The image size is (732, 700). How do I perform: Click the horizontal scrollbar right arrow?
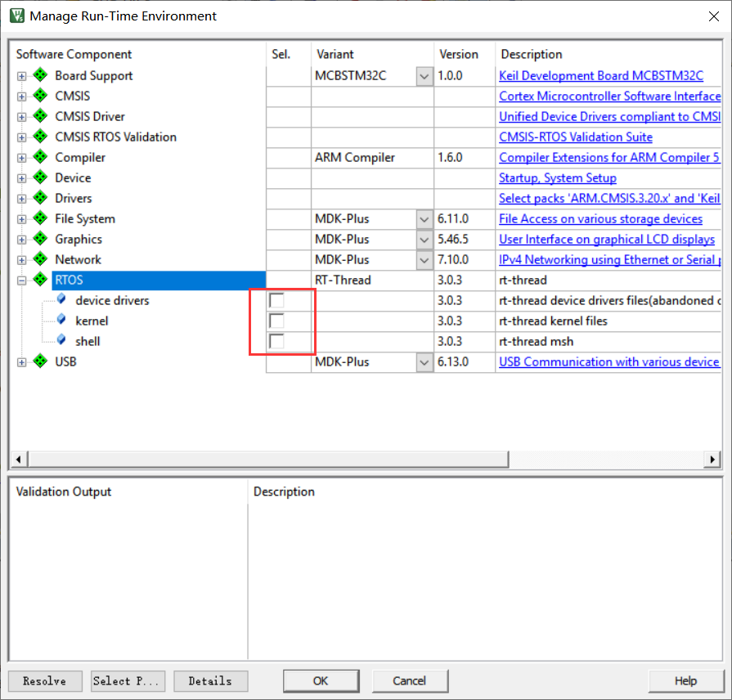(712, 460)
